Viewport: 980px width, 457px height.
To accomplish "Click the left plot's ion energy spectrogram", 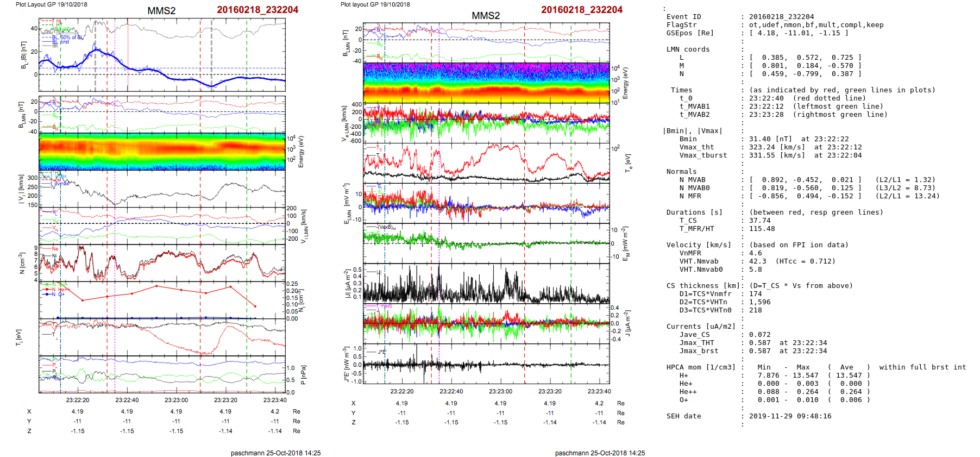I will pyautogui.click(x=162, y=151).
